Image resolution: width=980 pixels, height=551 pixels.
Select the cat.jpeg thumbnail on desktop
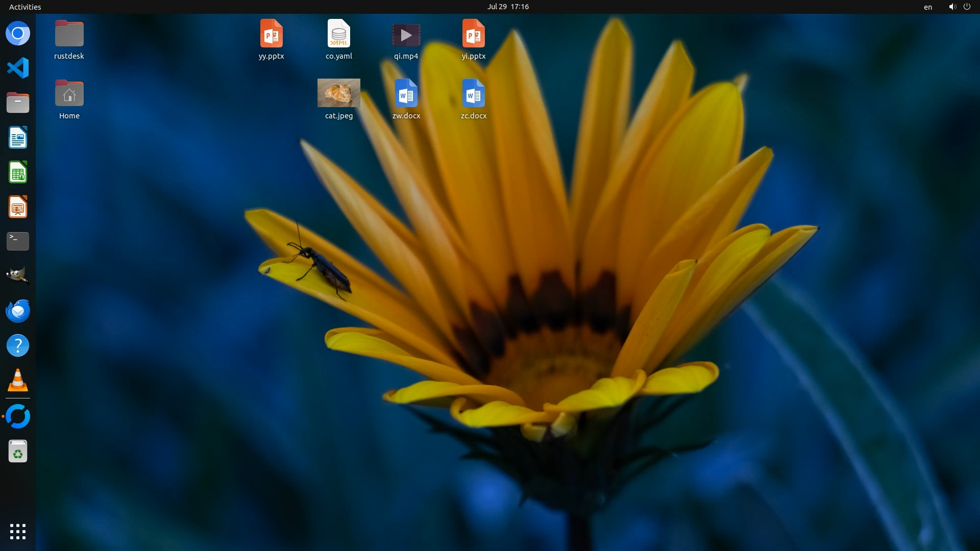338,93
